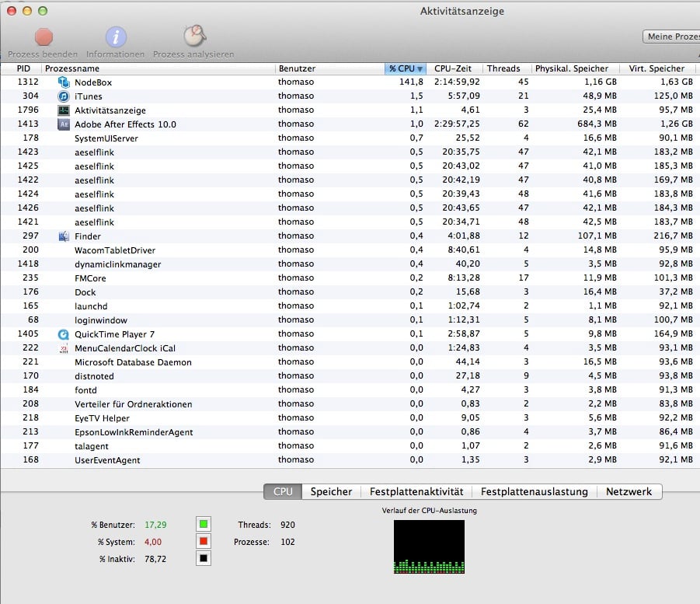Click the Aktivitätsanzeige process icon
The image size is (700, 604).
(x=64, y=110)
